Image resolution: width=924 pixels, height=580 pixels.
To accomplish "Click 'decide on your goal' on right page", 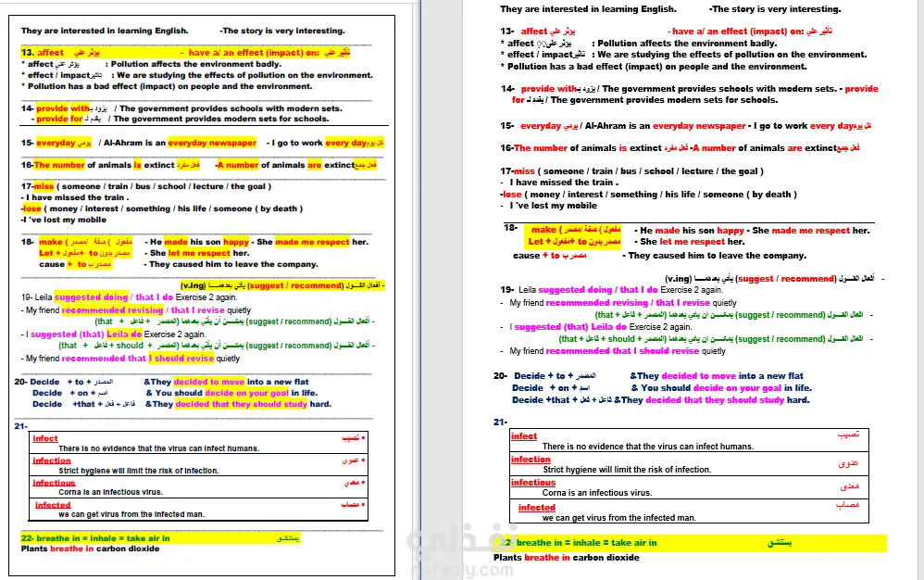I will [737, 388].
